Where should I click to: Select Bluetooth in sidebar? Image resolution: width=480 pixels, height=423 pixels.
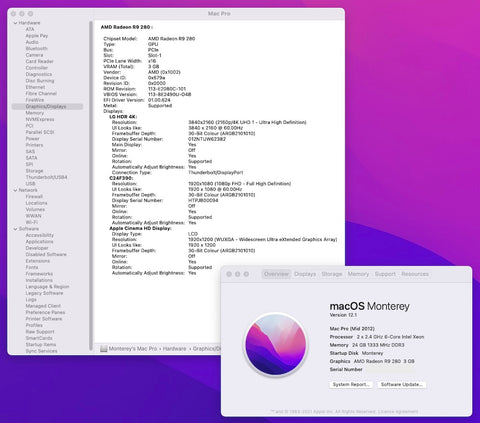(36, 49)
